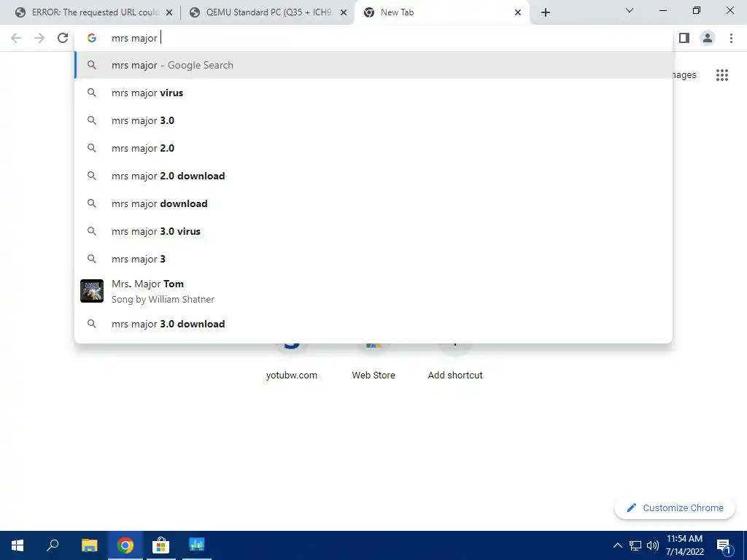Screen dimensions: 747x560
Task: Switch to the ERROR requested URL tab
Action: pyautogui.click(x=95, y=12)
